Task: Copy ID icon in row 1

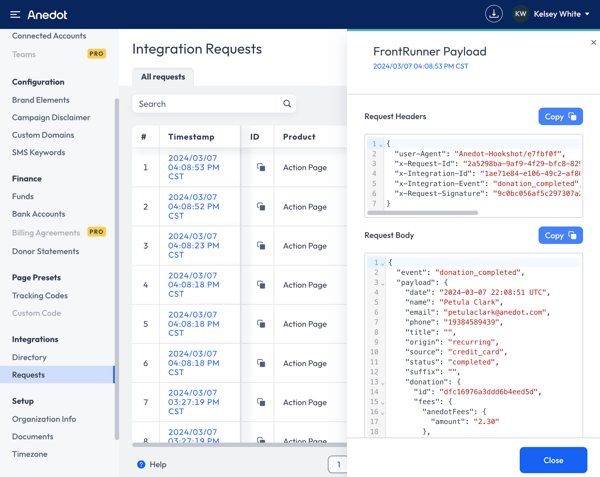Action: pos(261,167)
